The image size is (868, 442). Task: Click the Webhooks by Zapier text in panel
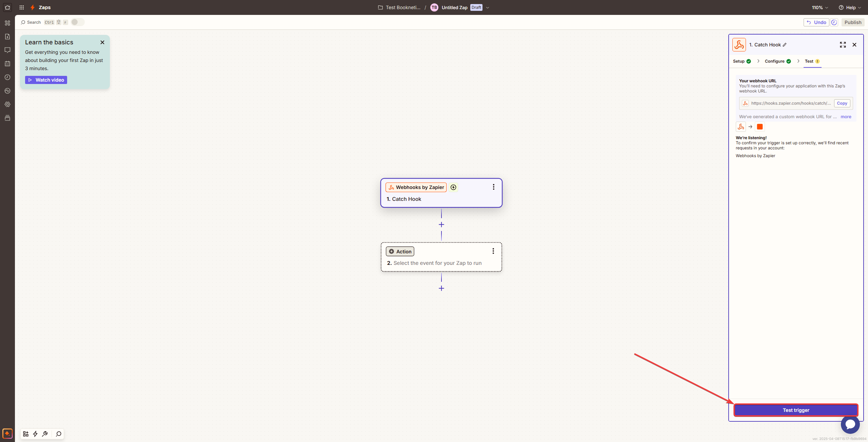tap(755, 156)
